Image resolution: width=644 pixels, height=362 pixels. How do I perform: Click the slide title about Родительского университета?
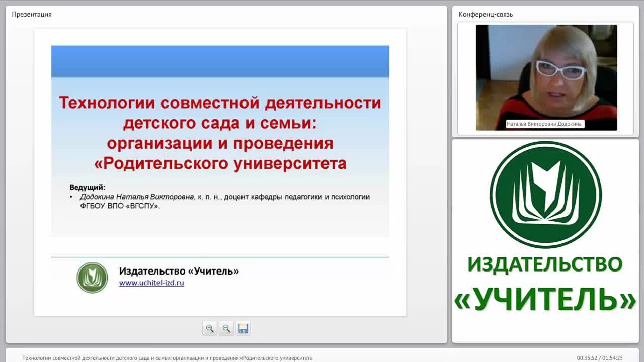220,133
